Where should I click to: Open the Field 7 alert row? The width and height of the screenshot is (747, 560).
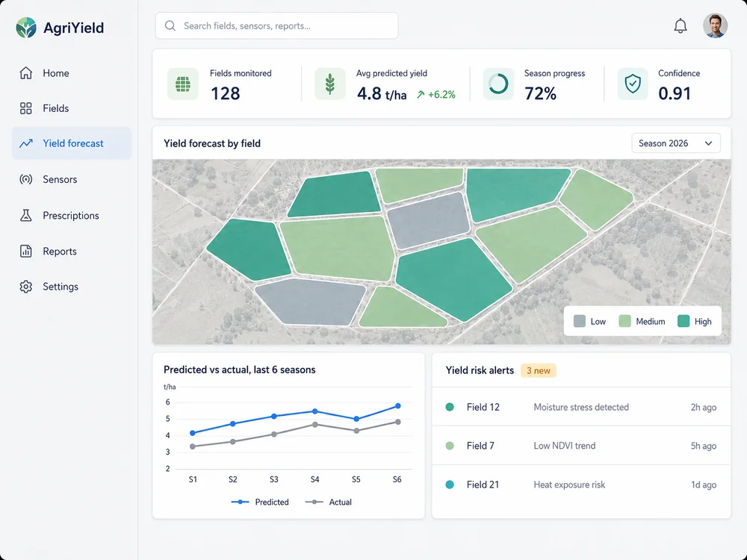[581, 446]
